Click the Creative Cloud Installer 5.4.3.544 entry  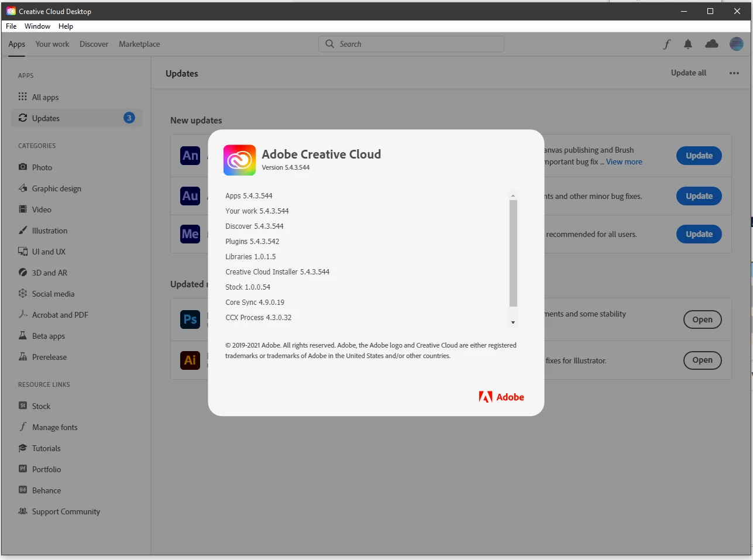point(277,272)
